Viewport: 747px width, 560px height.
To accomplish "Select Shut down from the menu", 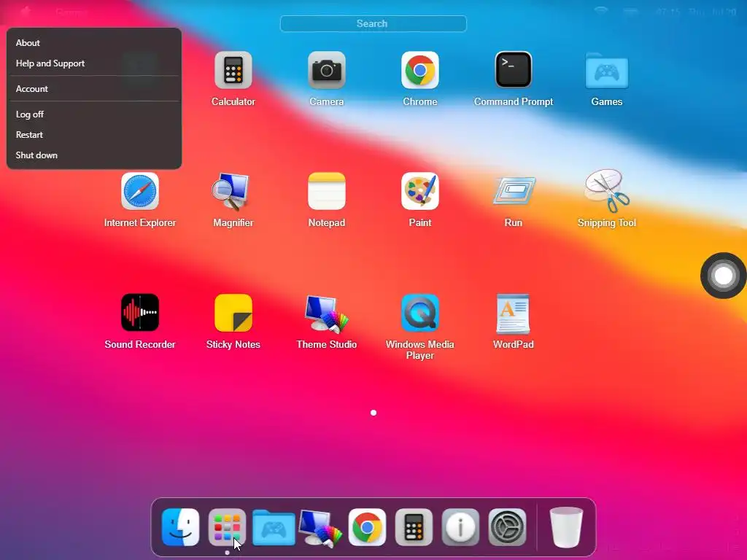I will coord(94,155).
